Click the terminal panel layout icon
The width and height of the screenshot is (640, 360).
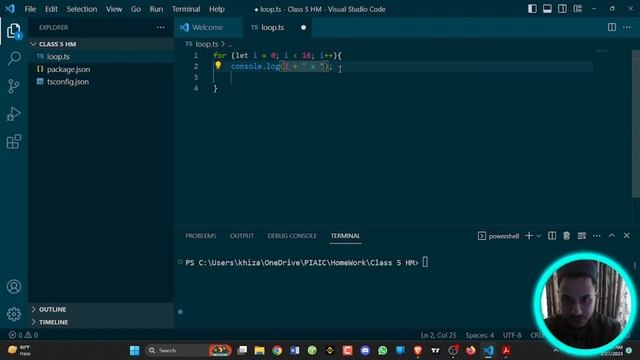(x=582, y=236)
